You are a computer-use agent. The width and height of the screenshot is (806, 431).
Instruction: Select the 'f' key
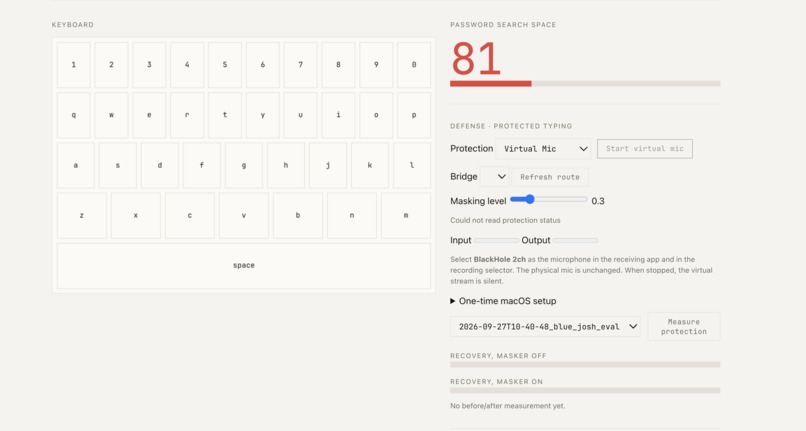tap(202, 166)
